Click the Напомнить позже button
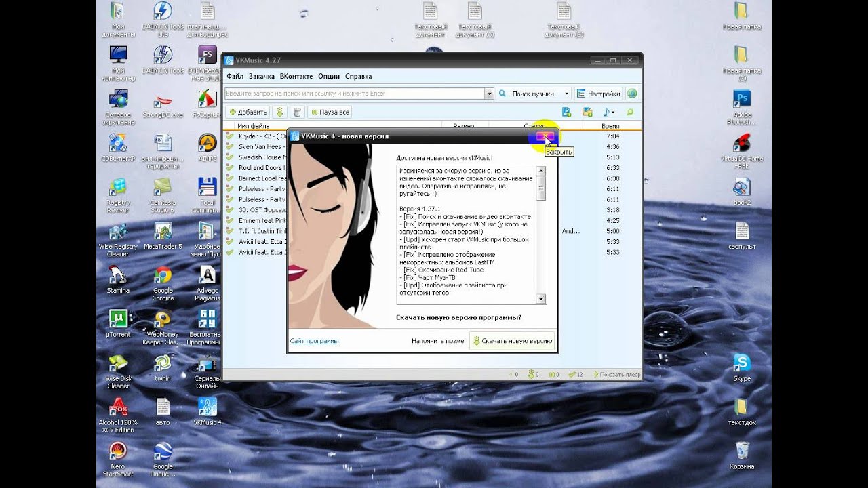This screenshot has height=488, width=868. 437,341
